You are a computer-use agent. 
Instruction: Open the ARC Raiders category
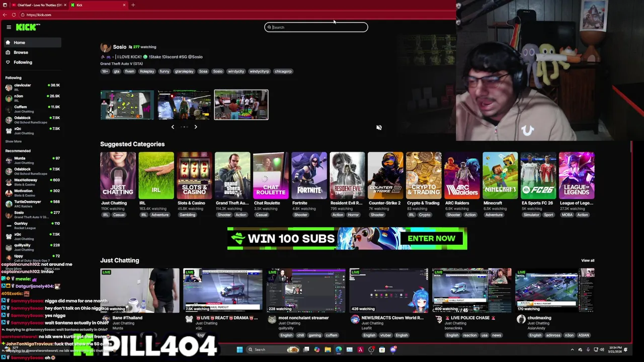click(462, 175)
